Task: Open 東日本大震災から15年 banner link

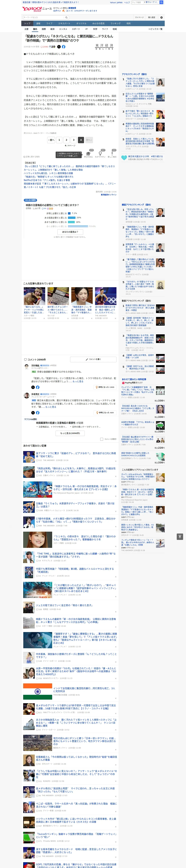Action: click(143, 157)
